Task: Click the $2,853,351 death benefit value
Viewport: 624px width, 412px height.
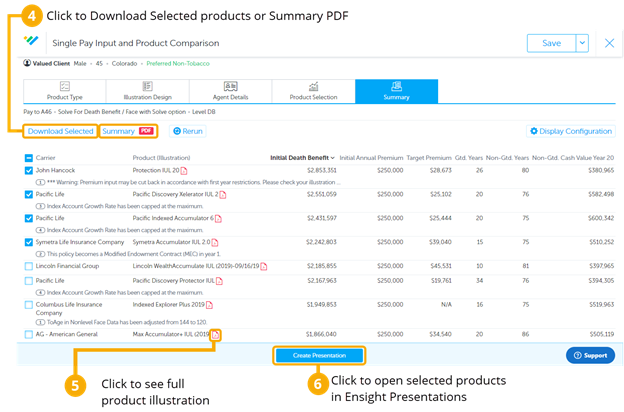Action: pos(322,170)
